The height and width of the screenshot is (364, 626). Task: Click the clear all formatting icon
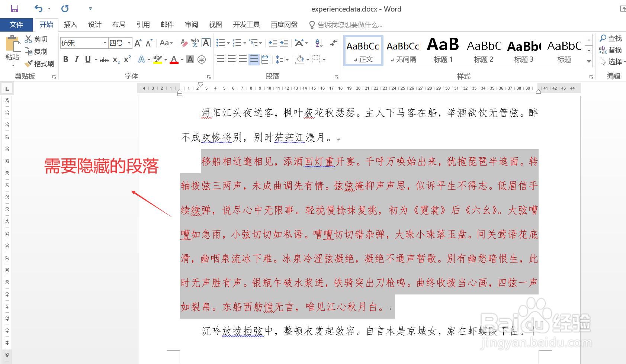coord(184,42)
